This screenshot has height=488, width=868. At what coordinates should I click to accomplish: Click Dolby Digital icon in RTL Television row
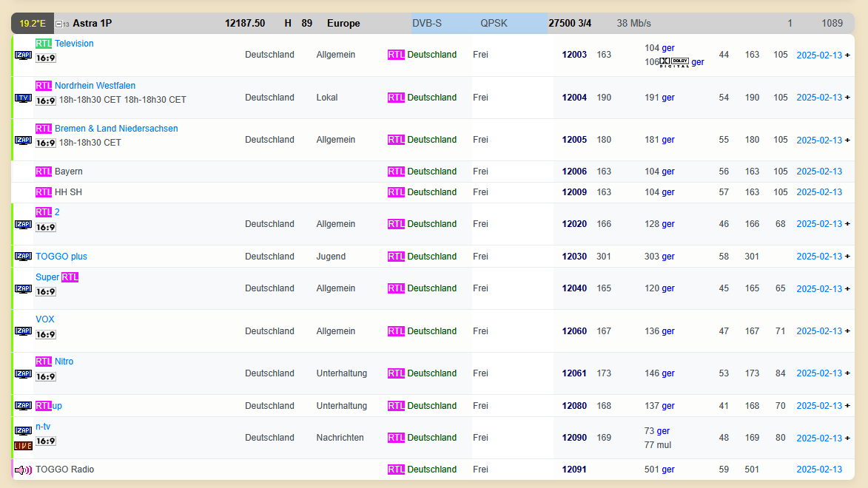click(674, 63)
